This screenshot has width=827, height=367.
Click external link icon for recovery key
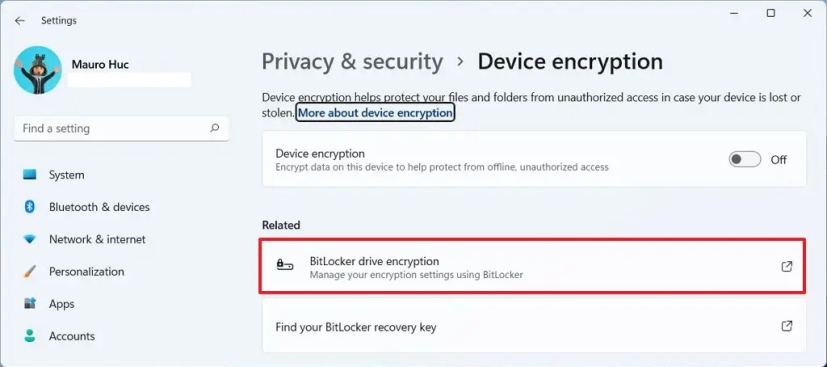click(786, 326)
